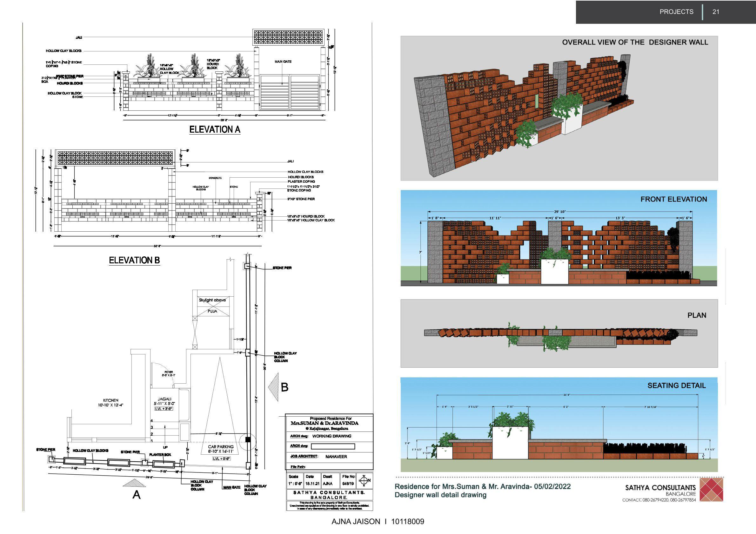Screen dimensions: 756x534
Task: Click the Plan view render image
Action: [x=559, y=333]
